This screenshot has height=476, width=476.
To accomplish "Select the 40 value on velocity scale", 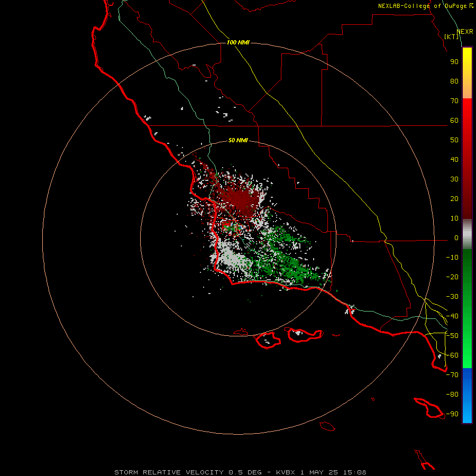I will [x=454, y=160].
